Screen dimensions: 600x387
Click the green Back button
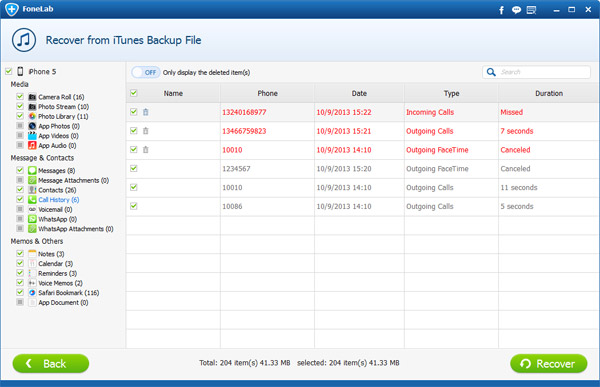(x=51, y=363)
